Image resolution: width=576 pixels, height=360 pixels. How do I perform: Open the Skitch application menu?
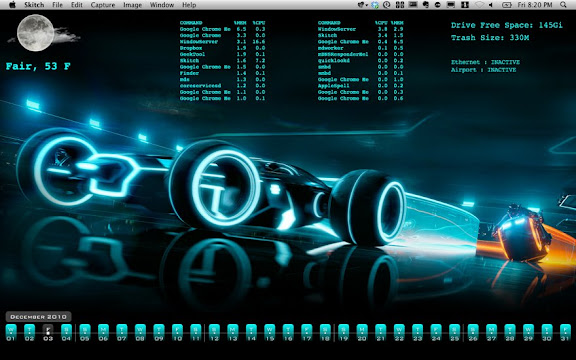point(34,5)
